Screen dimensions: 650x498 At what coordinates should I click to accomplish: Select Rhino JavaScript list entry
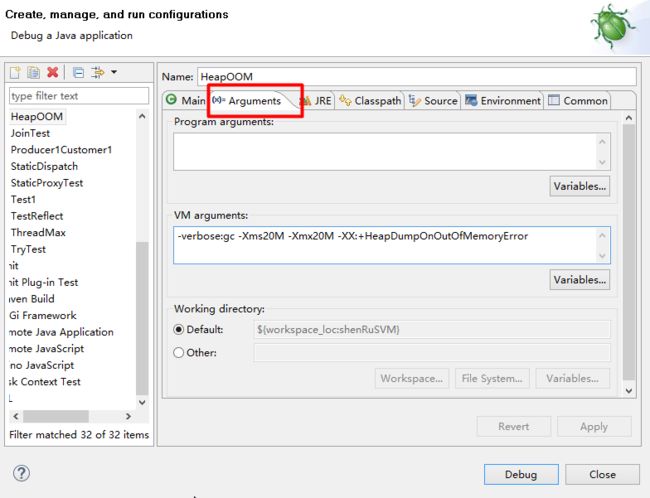[x=42, y=365]
